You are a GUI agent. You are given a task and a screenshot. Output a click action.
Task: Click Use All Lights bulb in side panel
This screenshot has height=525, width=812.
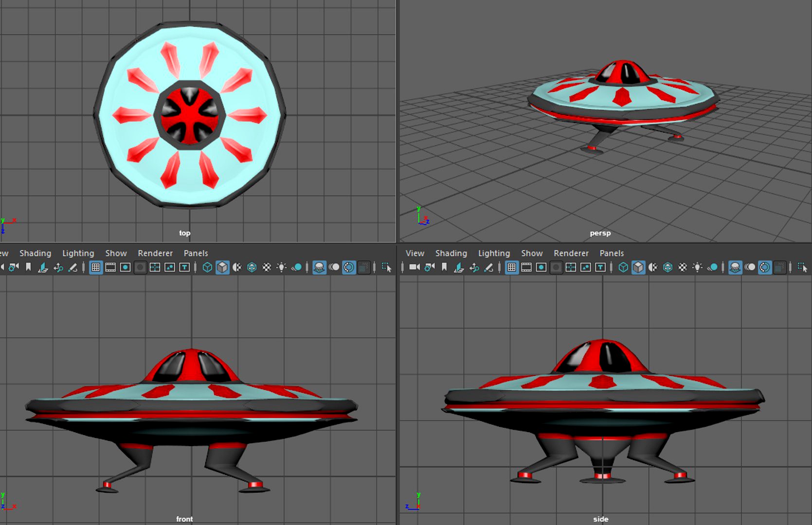pyautogui.click(x=698, y=267)
